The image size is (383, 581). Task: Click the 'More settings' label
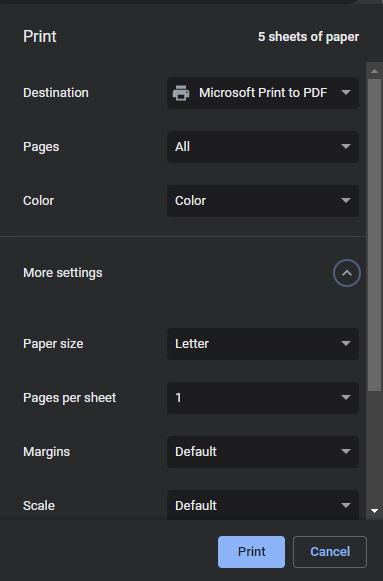coord(63,273)
